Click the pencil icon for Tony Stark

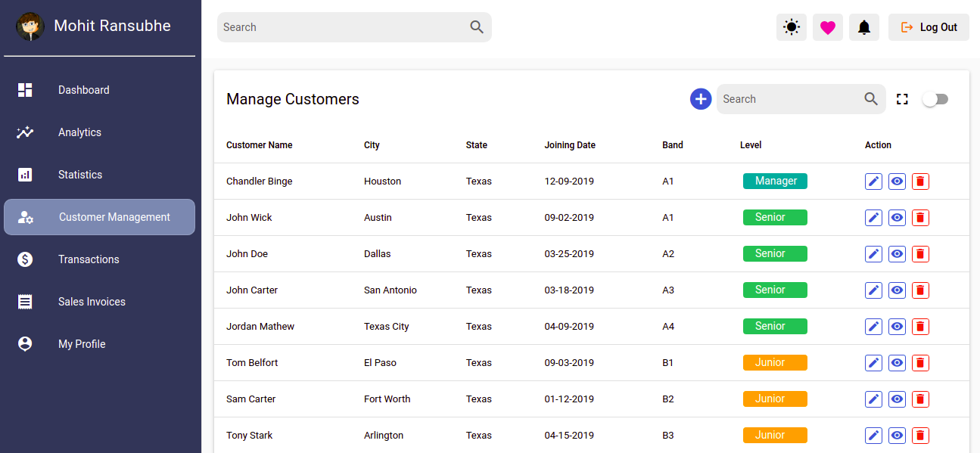pos(874,436)
